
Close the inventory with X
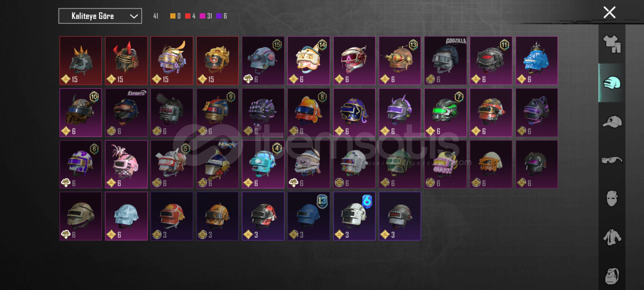click(x=609, y=12)
